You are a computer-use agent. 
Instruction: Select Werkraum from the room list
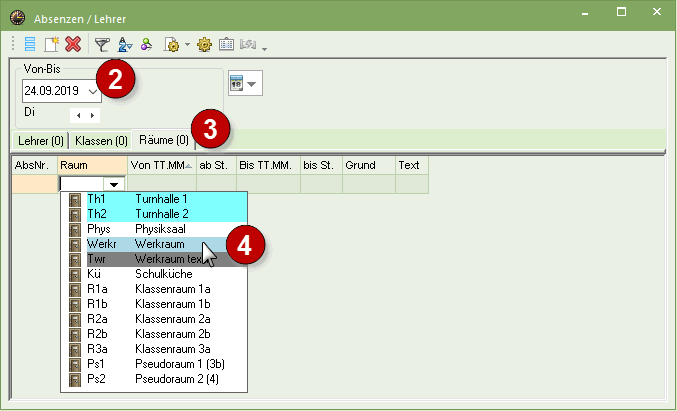[x=161, y=244]
